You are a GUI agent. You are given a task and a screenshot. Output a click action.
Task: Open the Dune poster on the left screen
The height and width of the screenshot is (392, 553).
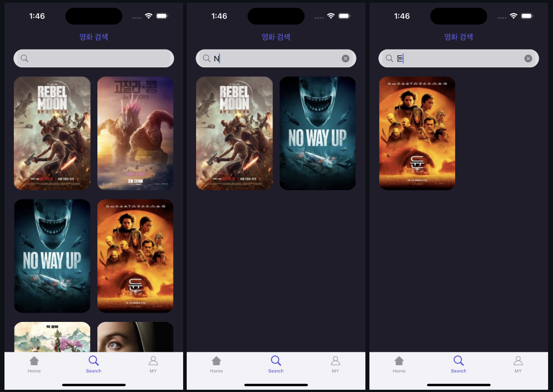coord(135,256)
